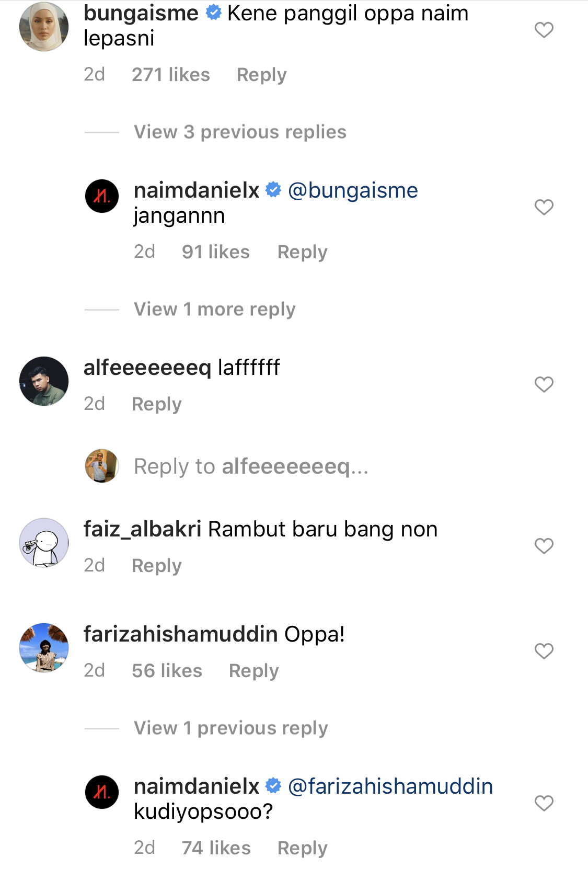
Task: Reply to faiz_albakri's comment
Action: (x=156, y=566)
